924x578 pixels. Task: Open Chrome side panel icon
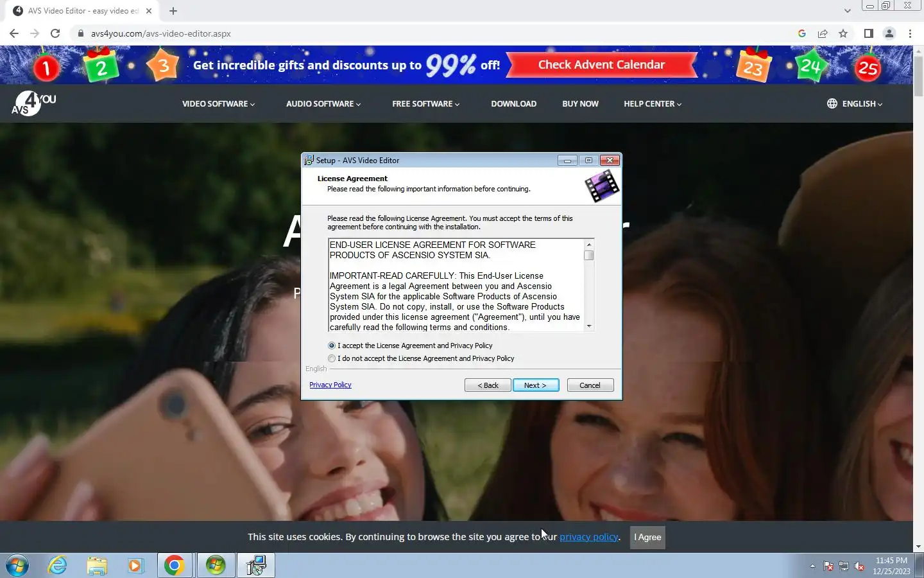868,33
